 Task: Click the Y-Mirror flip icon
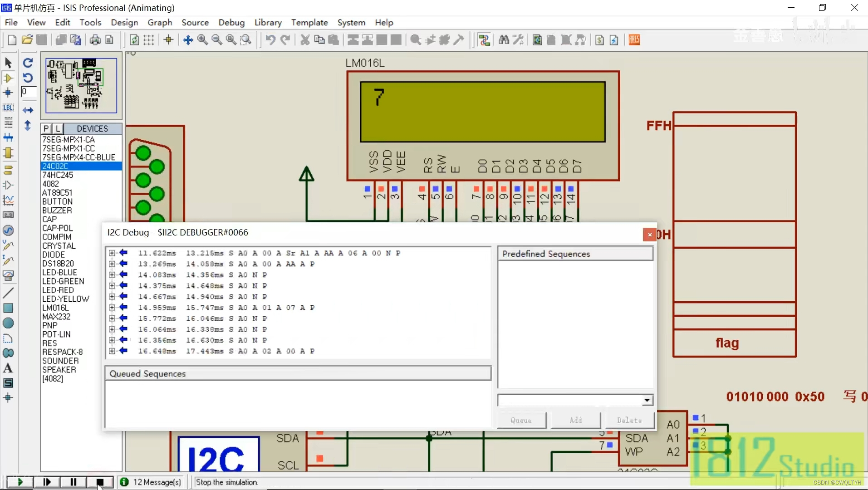pos(28,125)
